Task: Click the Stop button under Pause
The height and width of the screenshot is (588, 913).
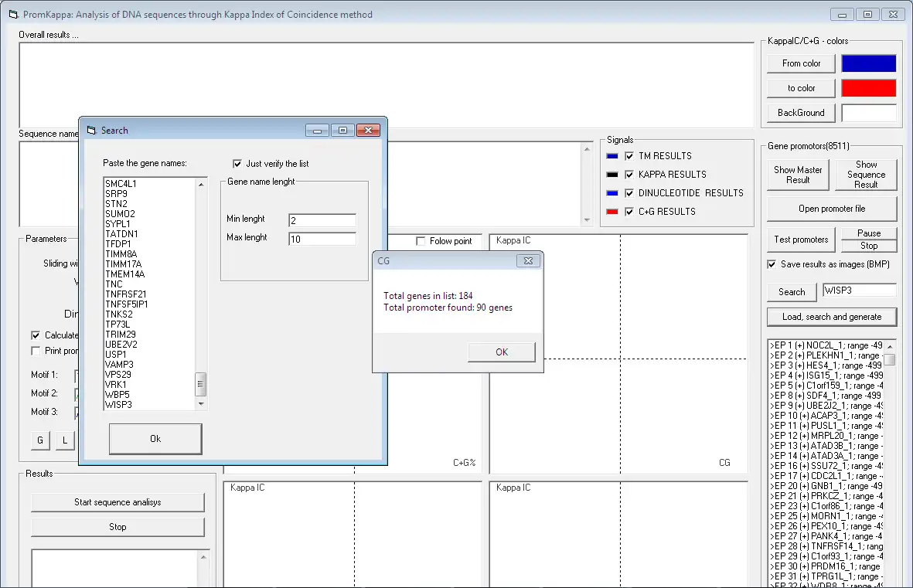Action: [869, 246]
